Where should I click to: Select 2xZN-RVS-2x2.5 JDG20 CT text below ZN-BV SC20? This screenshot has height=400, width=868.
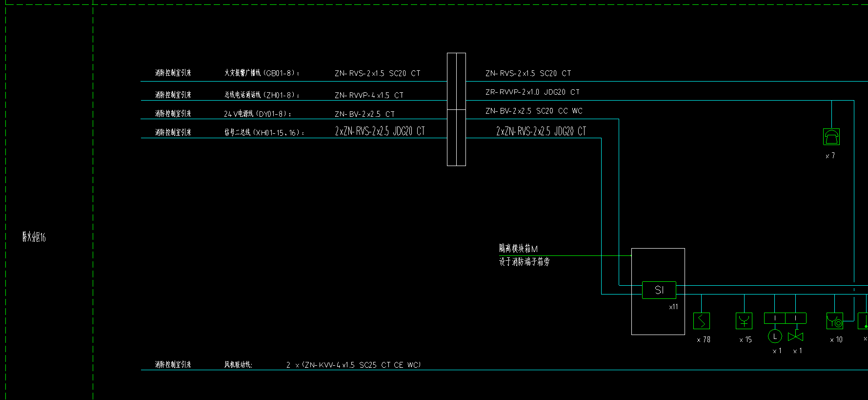(541, 131)
